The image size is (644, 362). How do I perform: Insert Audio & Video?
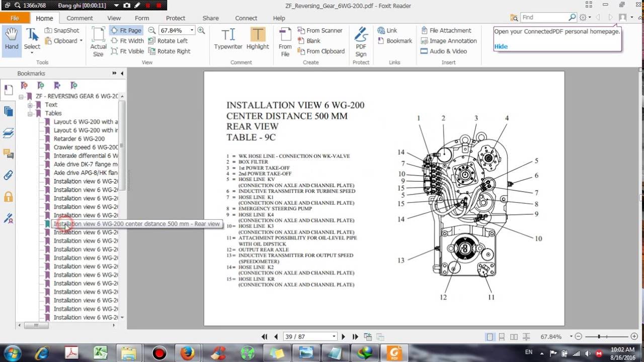pos(443,51)
